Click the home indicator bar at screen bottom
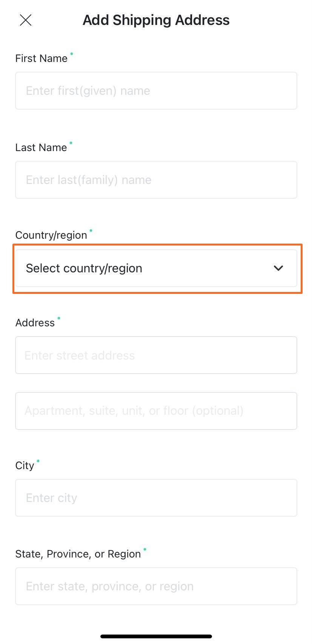Screen dimensions: 312x644 pyautogui.click(x=156, y=636)
